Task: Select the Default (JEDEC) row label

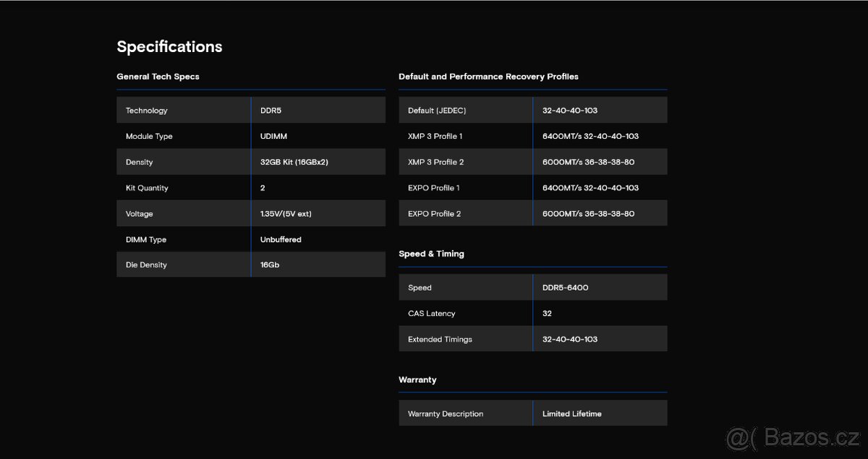Action: pos(437,111)
